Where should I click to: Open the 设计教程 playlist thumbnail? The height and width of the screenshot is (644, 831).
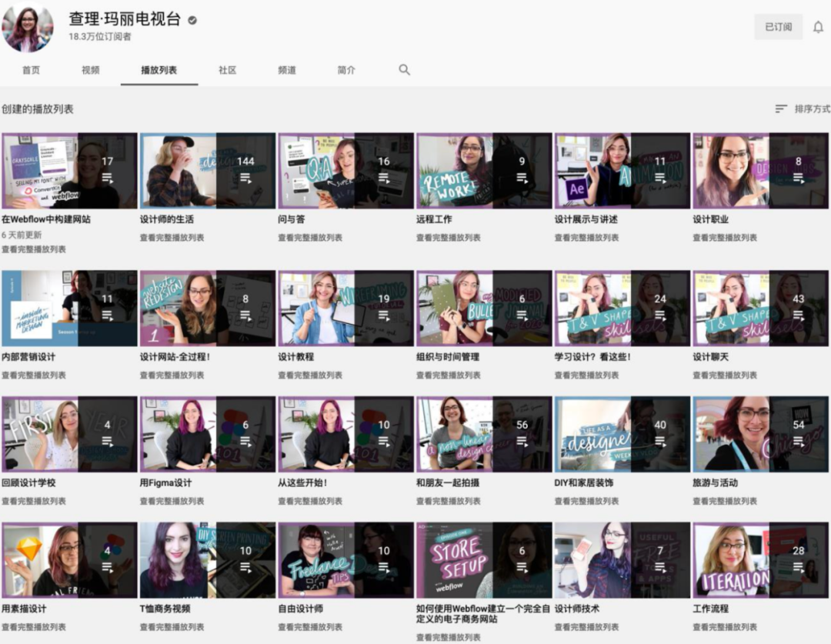point(345,308)
